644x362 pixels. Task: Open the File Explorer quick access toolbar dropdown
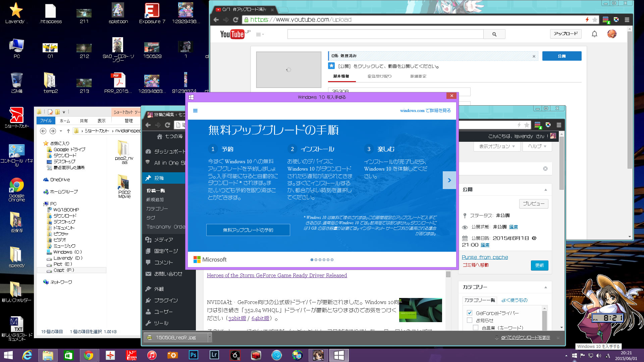point(64,112)
